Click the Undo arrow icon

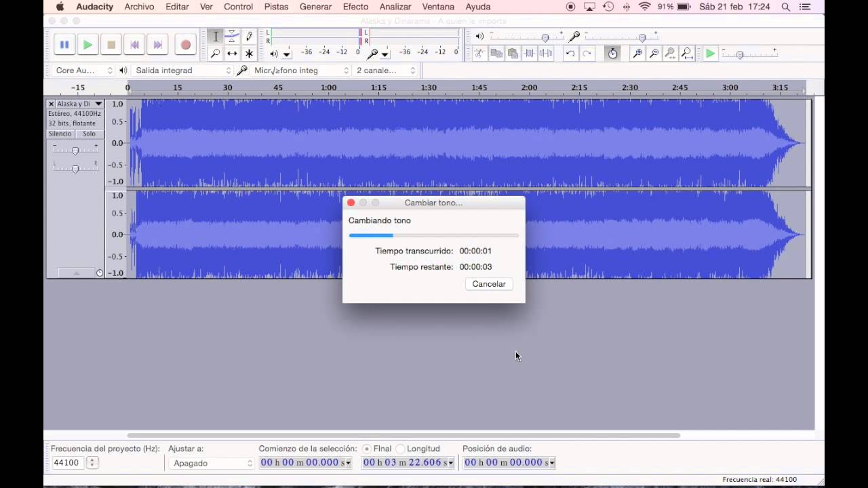click(x=570, y=53)
